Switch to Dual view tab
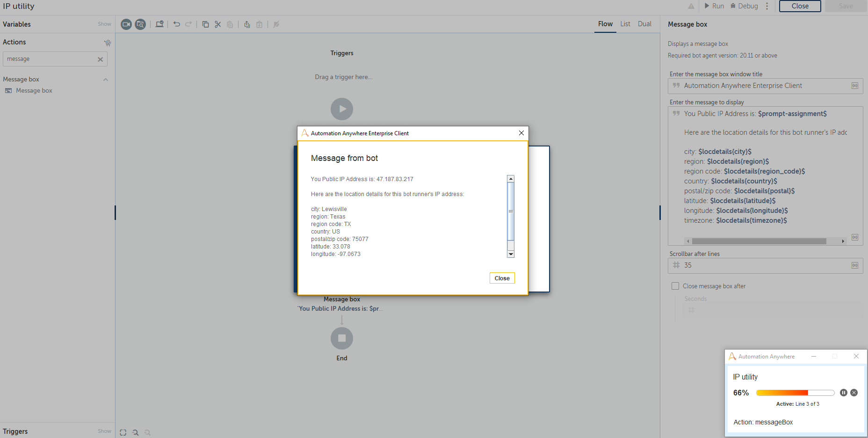 644,24
